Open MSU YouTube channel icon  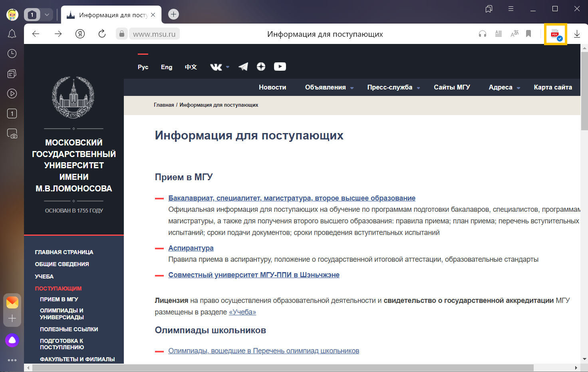click(280, 67)
